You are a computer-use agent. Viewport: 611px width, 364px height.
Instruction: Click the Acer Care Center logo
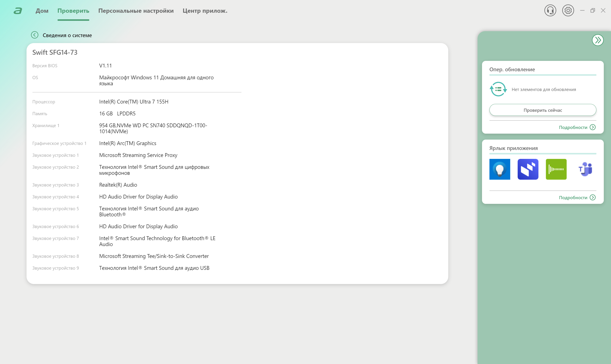(x=18, y=11)
